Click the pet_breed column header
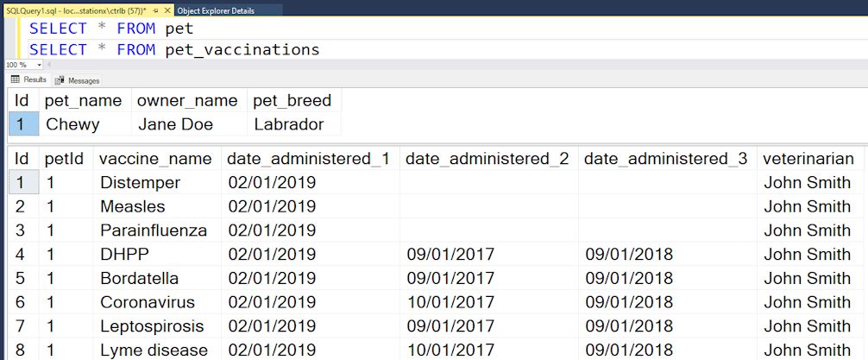The height and width of the screenshot is (360, 868). [x=292, y=100]
